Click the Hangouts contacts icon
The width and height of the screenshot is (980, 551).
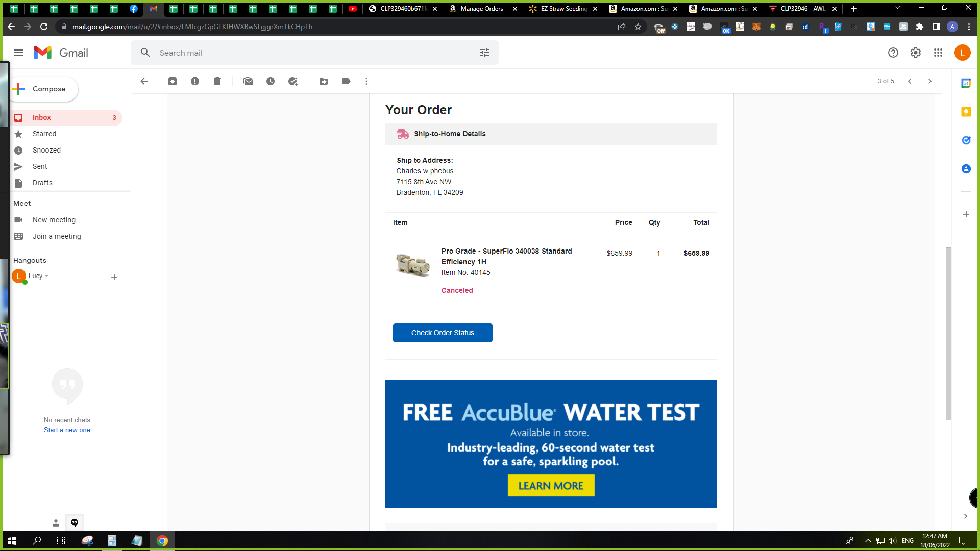pyautogui.click(x=56, y=522)
